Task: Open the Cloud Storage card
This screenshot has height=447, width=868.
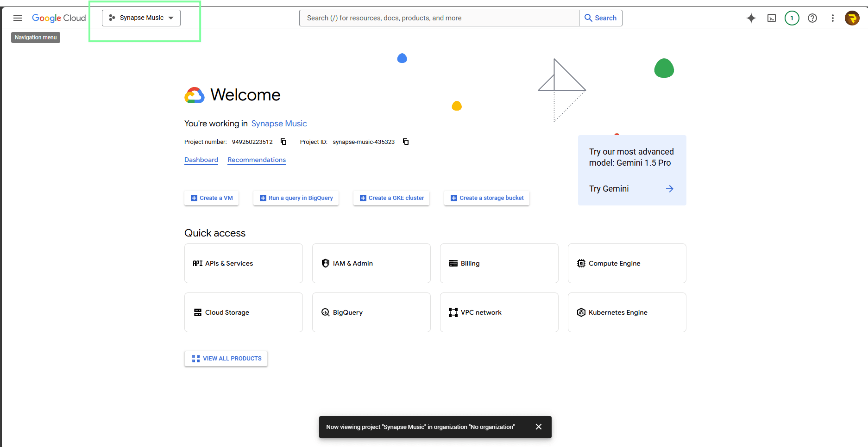Action: coord(244,312)
